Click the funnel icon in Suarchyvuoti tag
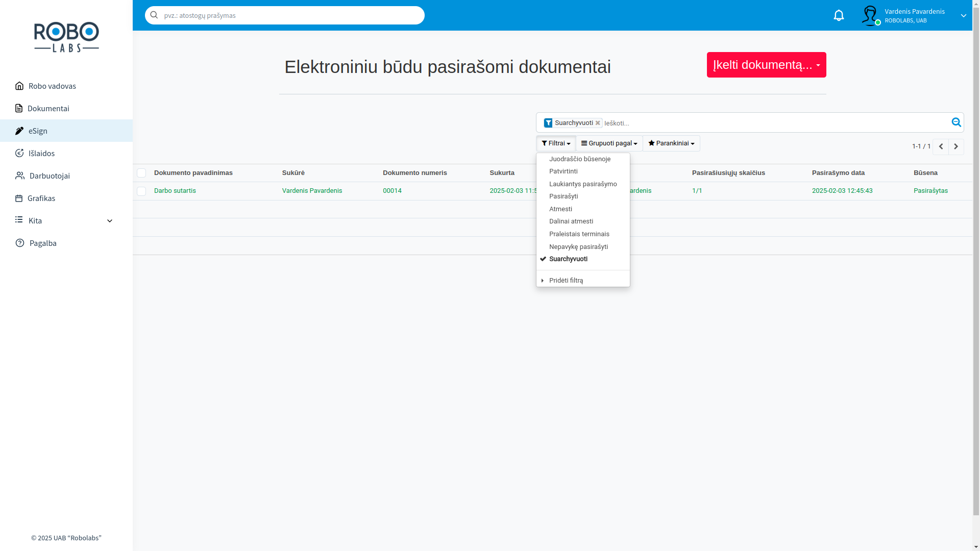 point(548,123)
